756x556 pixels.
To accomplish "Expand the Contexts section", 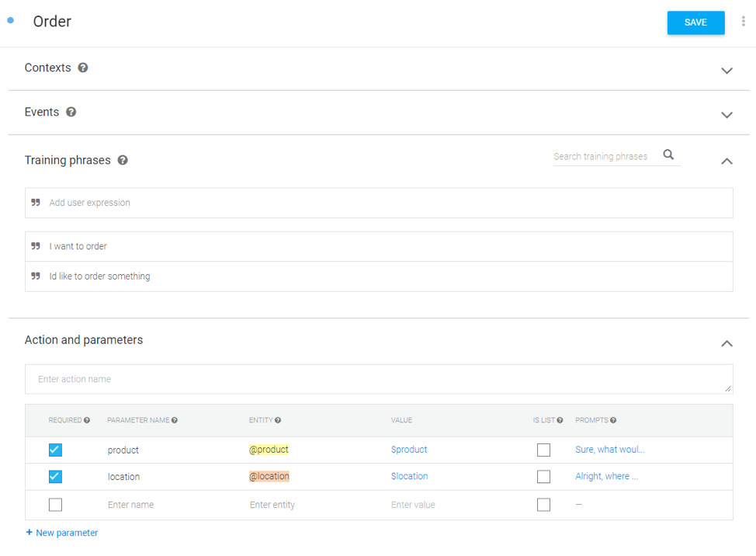I will tap(727, 71).
